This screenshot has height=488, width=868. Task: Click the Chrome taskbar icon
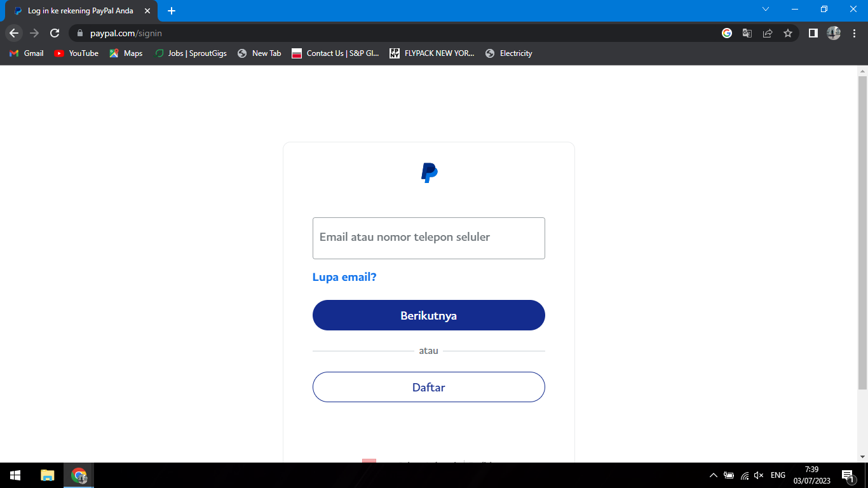click(x=79, y=475)
